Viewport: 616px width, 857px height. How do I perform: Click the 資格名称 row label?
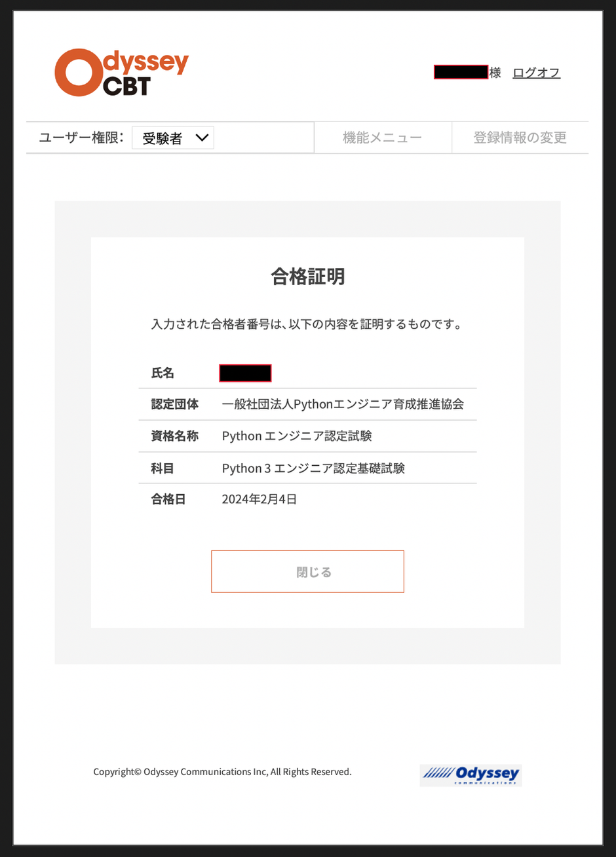pos(174,436)
